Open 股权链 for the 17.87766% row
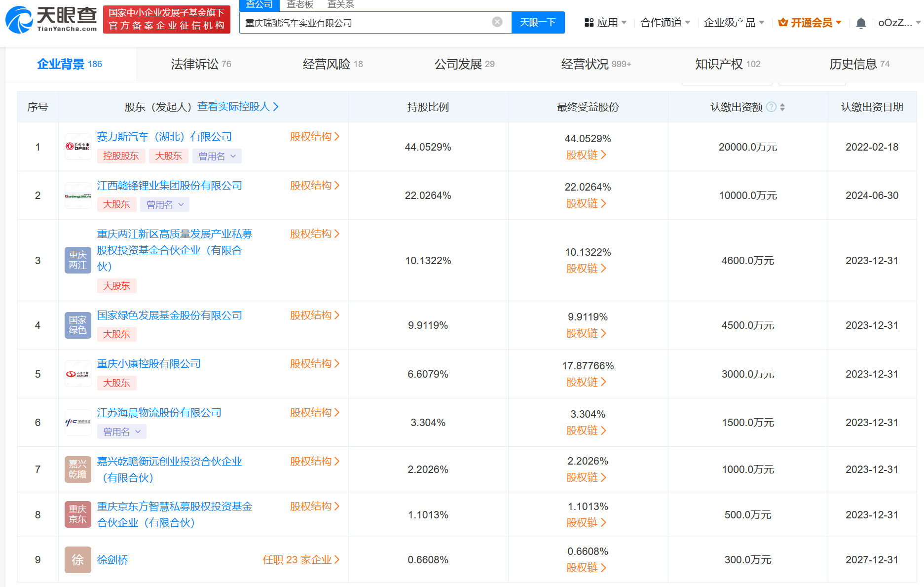 [x=586, y=382]
